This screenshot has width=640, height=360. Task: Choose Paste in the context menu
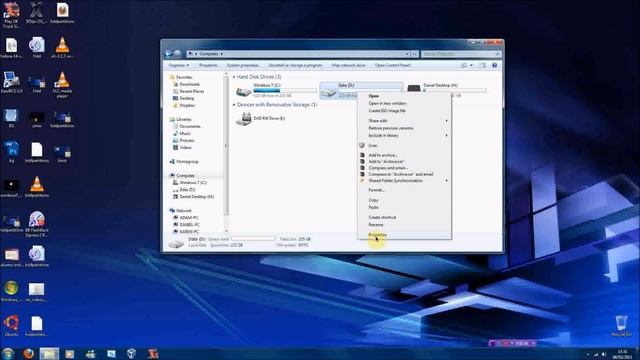click(373, 207)
